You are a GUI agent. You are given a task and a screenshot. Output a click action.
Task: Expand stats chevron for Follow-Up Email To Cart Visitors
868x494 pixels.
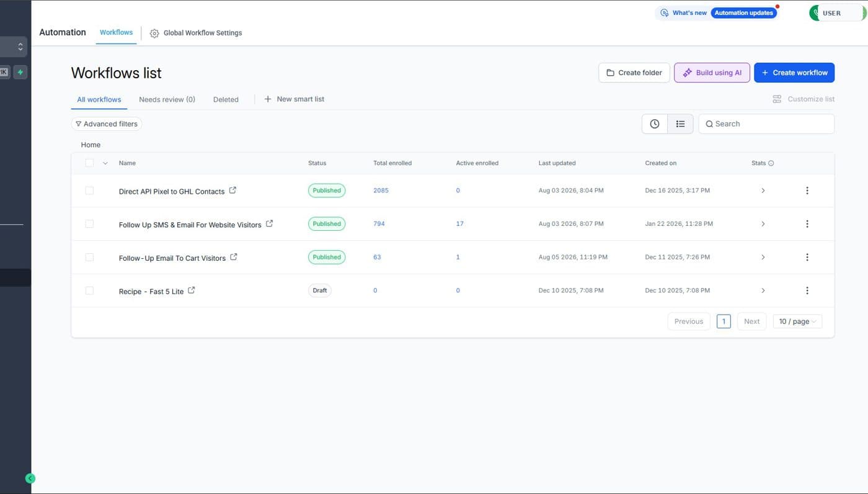click(x=763, y=257)
